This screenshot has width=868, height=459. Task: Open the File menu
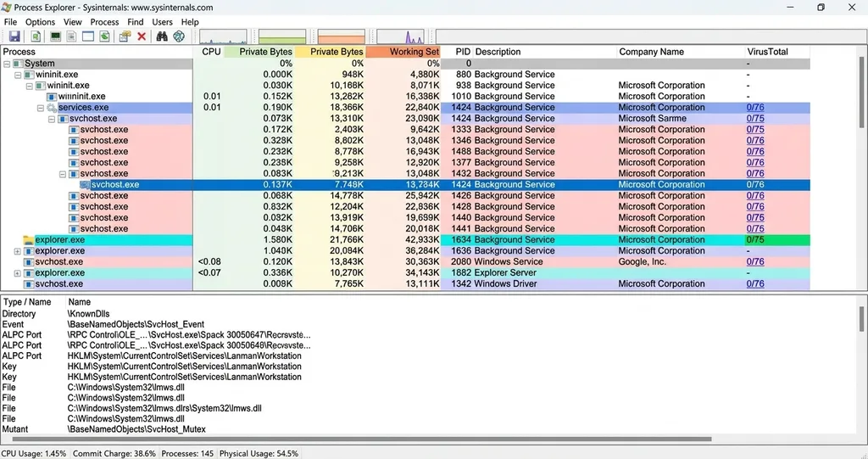pyautogui.click(x=10, y=22)
